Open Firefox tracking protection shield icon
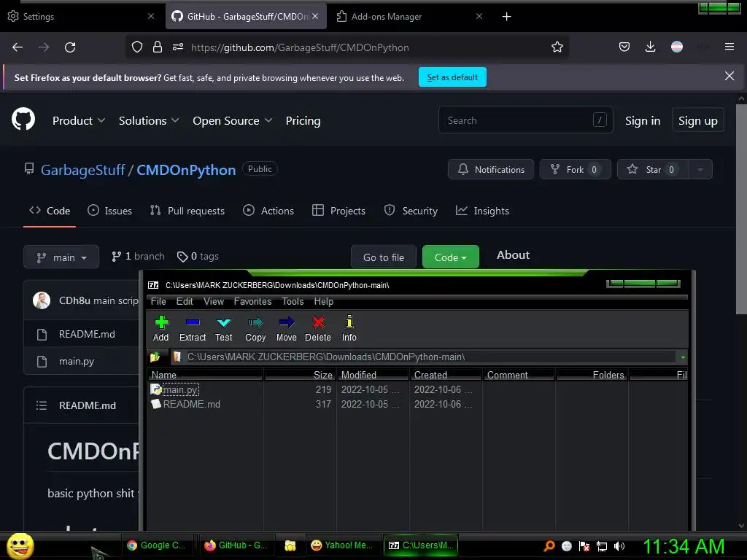The width and height of the screenshot is (747, 560). click(x=137, y=47)
